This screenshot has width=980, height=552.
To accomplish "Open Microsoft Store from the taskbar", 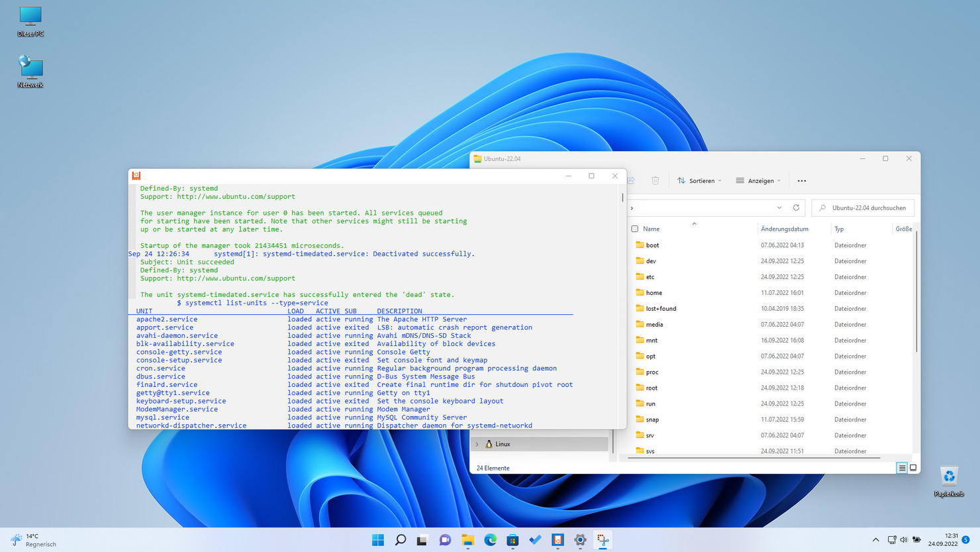I will point(513,540).
